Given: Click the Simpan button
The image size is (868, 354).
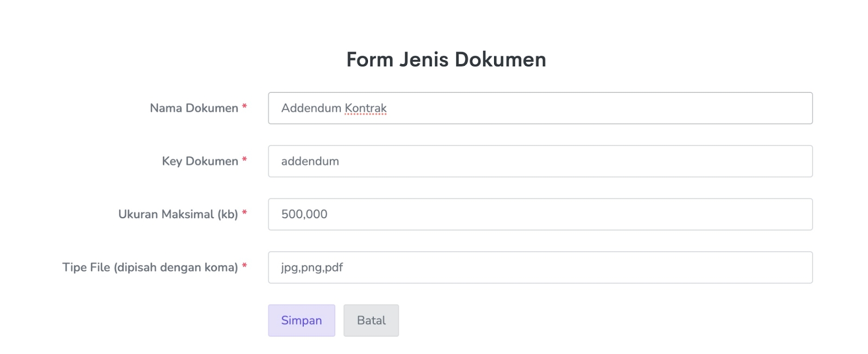Looking at the screenshot, I should 301,320.
